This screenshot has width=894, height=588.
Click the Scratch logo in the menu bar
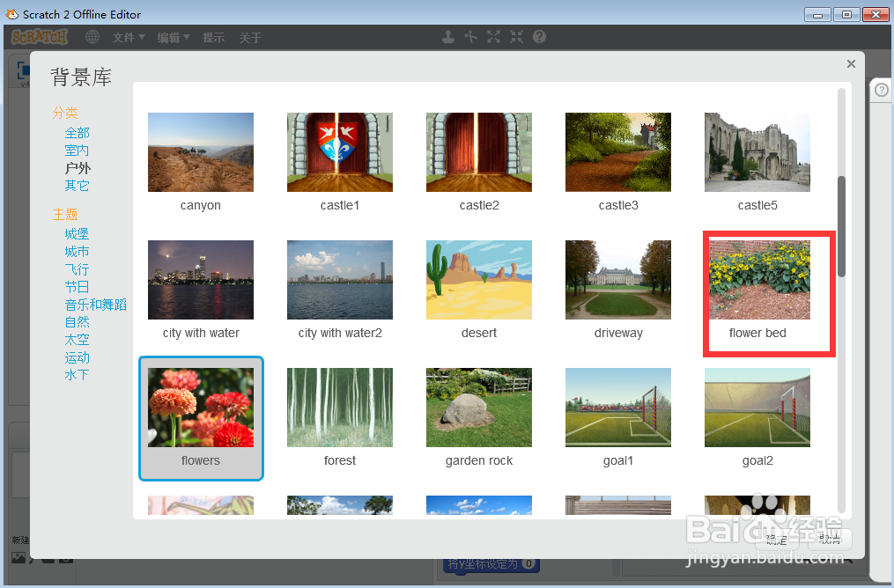click(x=40, y=37)
